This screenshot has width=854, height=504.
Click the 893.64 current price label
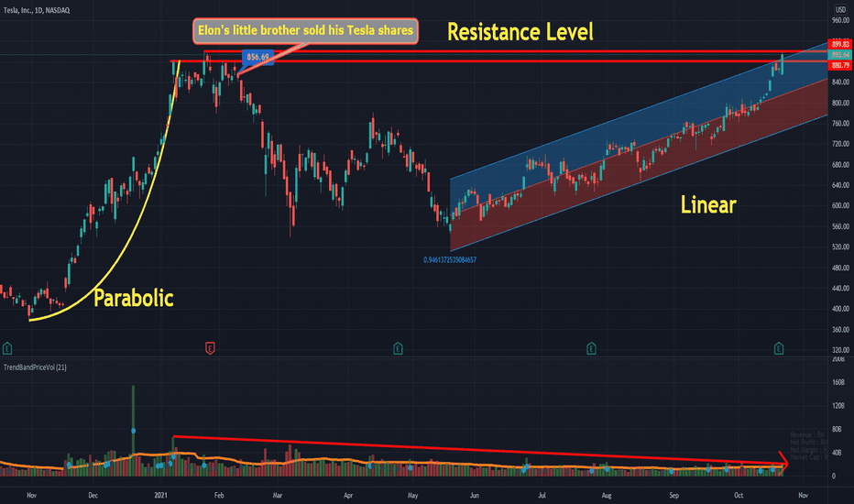tap(840, 54)
